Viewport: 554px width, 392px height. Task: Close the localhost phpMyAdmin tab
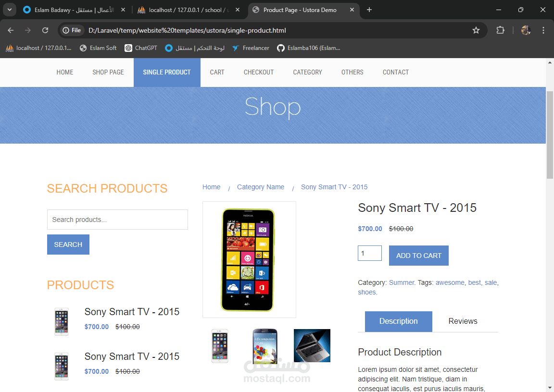click(x=238, y=10)
